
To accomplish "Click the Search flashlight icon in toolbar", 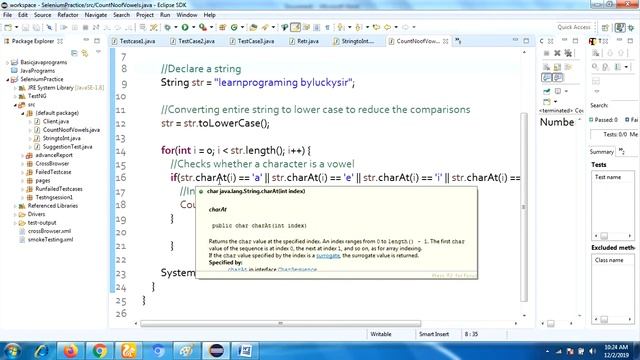I will click(266, 27).
